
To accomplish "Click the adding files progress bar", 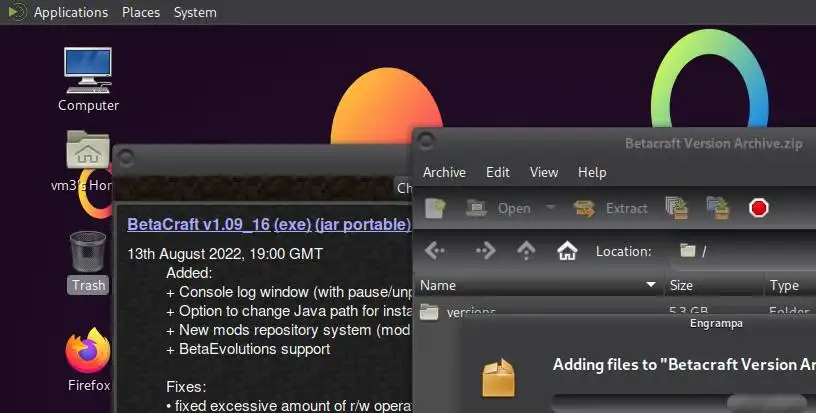I will pos(683,402).
